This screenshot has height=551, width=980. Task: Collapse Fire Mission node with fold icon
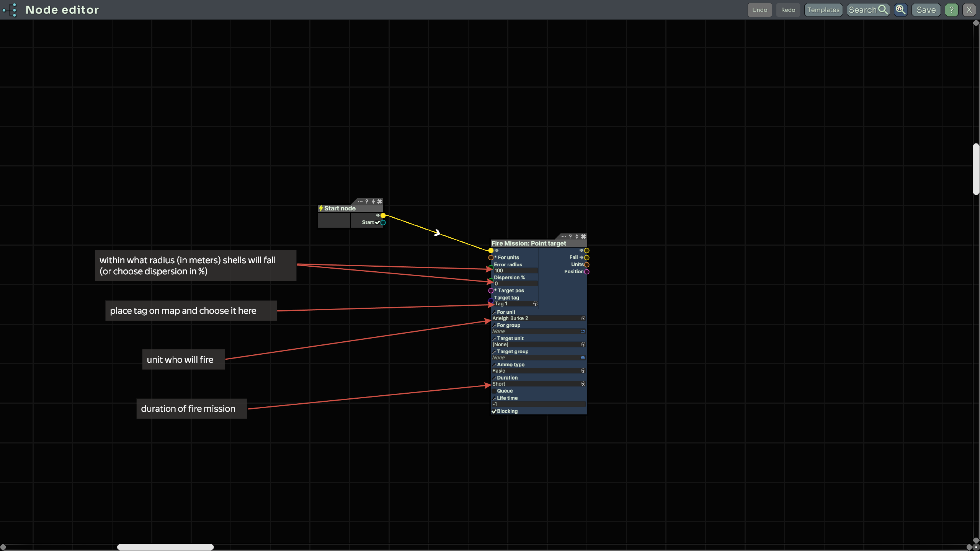pos(577,236)
